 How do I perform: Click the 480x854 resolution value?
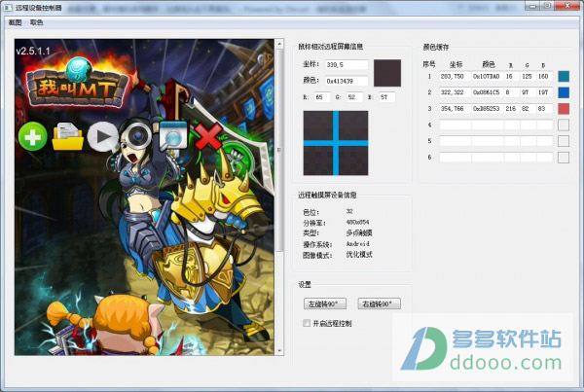[x=357, y=222]
